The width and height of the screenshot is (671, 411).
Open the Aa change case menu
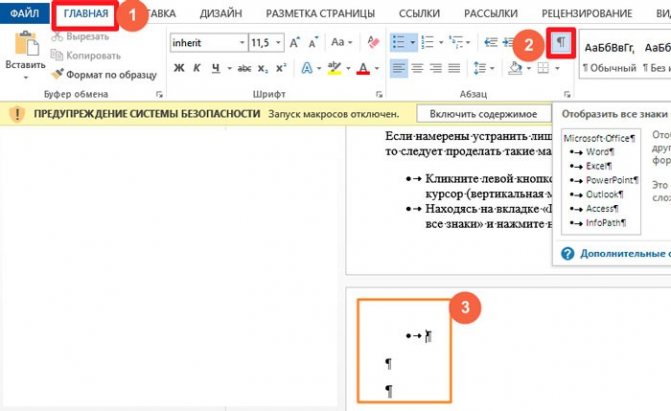(341, 42)
